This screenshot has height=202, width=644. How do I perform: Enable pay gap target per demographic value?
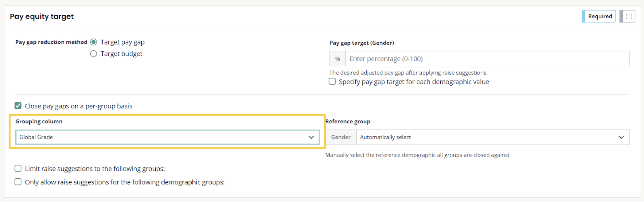[x=332, y=82]
